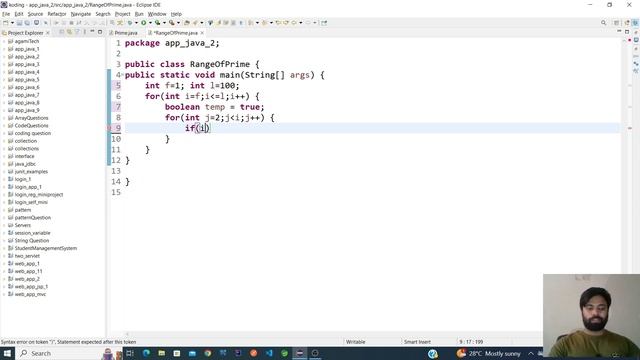Open Windows Start menu
This screenshot has width=640, height=360.
tap(7, 353)
